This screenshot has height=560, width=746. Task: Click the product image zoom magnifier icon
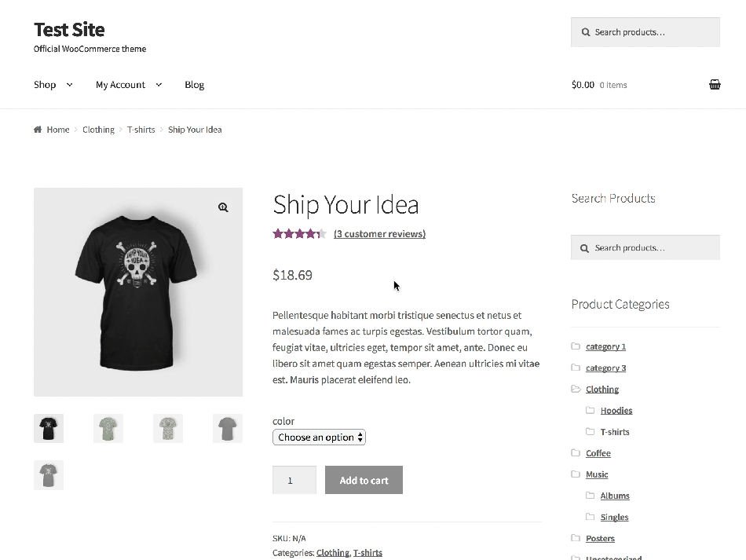tap(223, 207)
